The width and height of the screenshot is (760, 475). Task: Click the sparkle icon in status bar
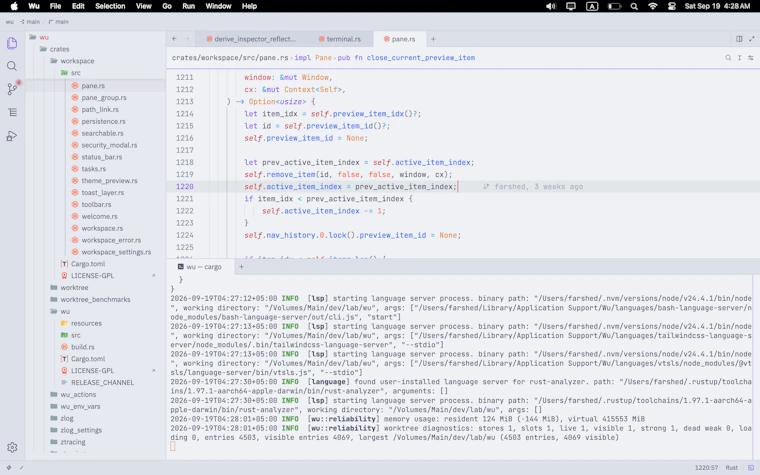click(x=9, y=468)
